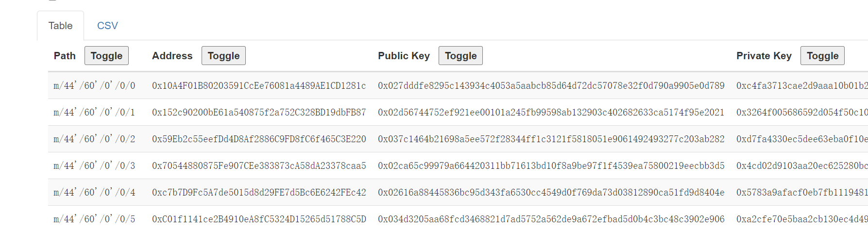The width and height of the screenshot is (868, 231).
Task: Click address starting with 0x59Eb2c55
Action: tap(259, 139)
